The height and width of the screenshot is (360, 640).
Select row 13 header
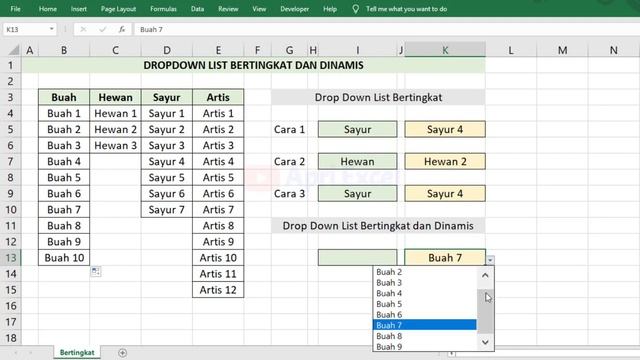click(x=11, y=258)
